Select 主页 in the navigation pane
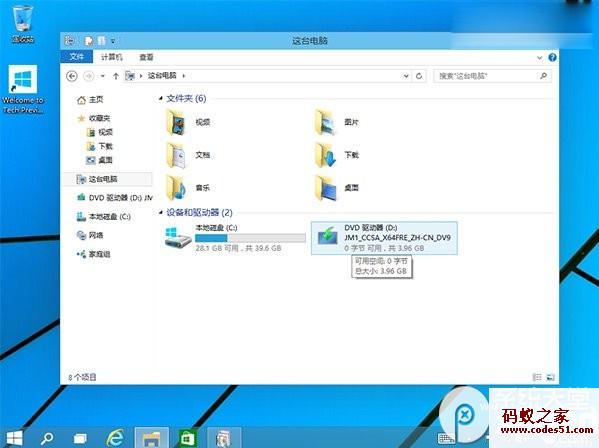The width and height of the screenshot is (599, 448). 90,100
